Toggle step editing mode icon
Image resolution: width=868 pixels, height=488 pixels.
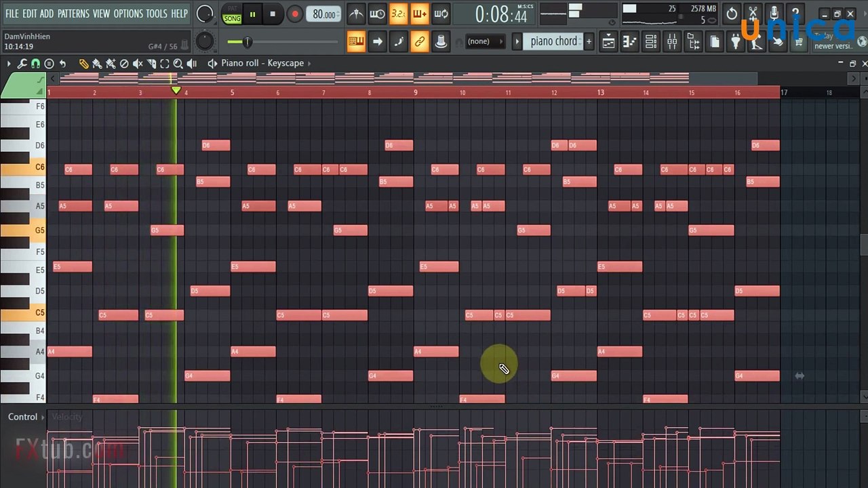(398, 41)
